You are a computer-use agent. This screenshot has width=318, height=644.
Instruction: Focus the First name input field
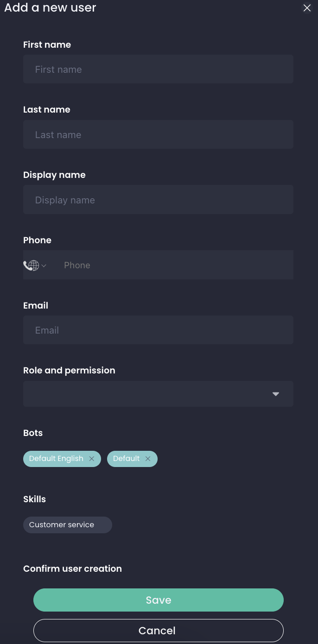click(x=158, y=69)
